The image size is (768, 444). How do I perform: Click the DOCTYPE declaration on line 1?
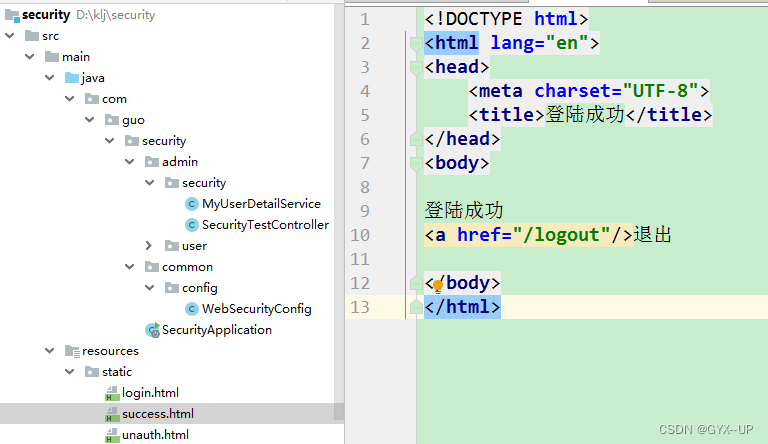click(x=506, y=19)
